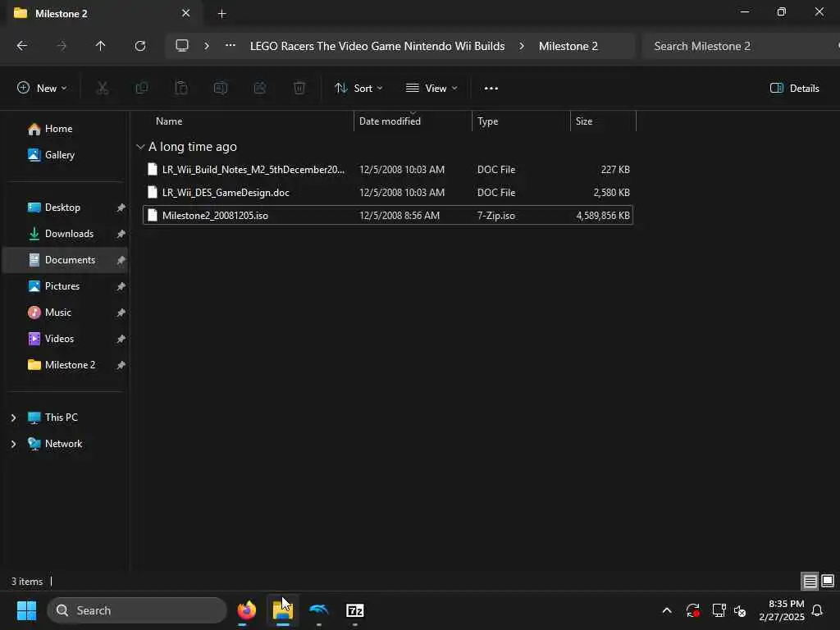
Task: Expand chevron between breadcrumb folders
Action: click(521, 46)
